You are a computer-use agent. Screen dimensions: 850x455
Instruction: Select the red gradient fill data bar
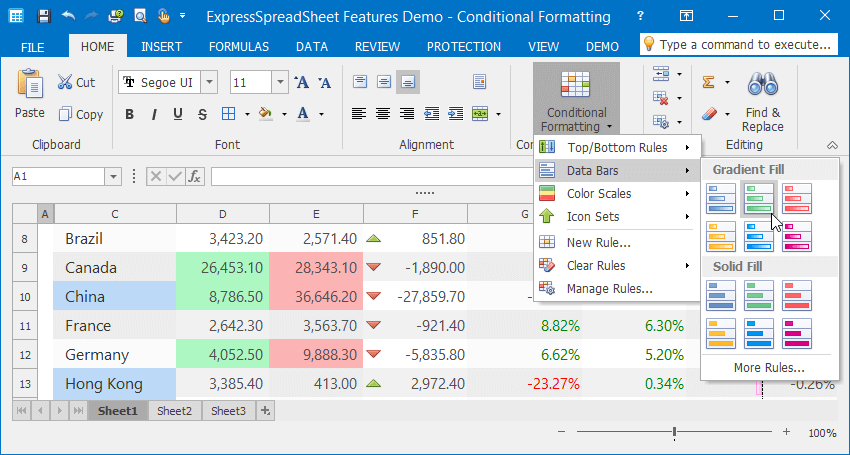(797, 198)
